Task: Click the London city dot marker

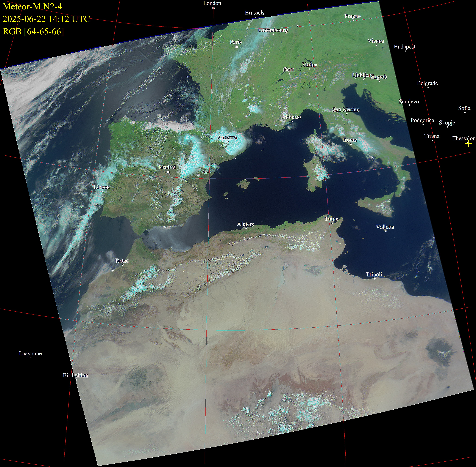Action: (x=214, y=8)
